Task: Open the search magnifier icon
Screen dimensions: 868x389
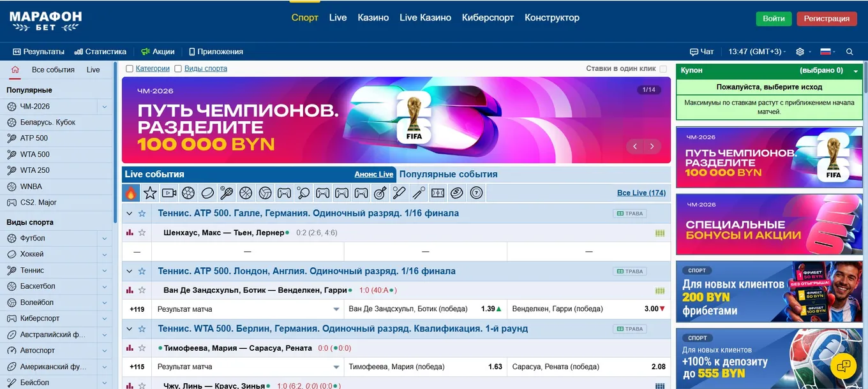Action: point(849,52)
